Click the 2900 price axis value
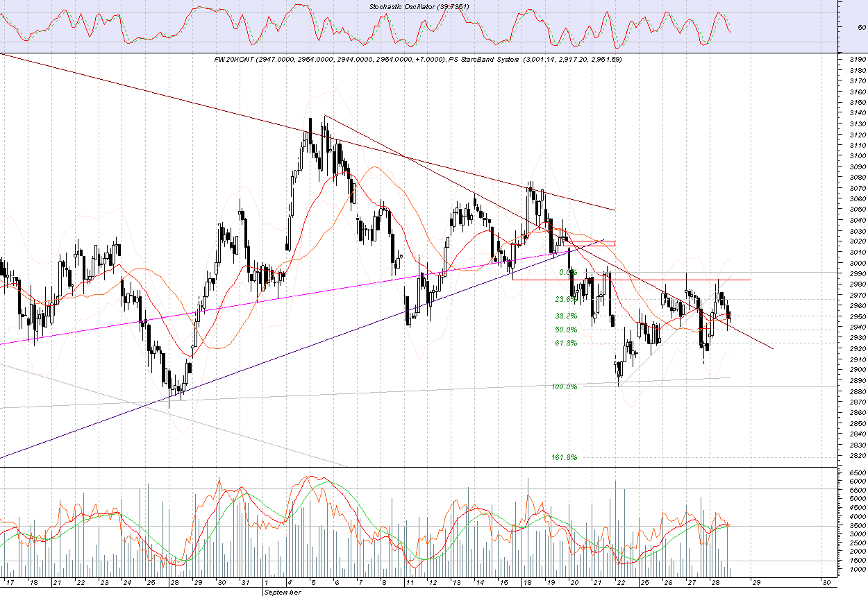The image size is (868, 596). coord(858,370)
